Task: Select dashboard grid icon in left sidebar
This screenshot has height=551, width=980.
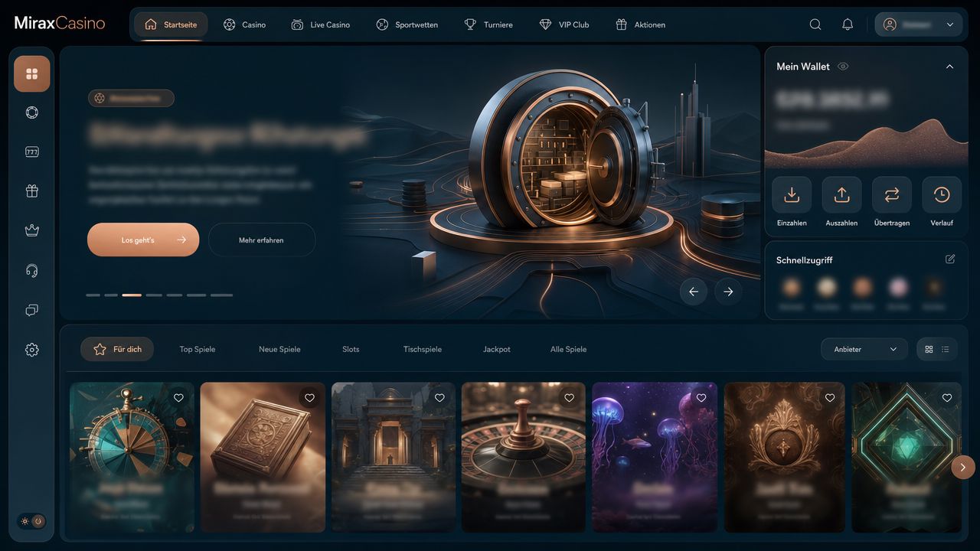Action: point(32,73)
